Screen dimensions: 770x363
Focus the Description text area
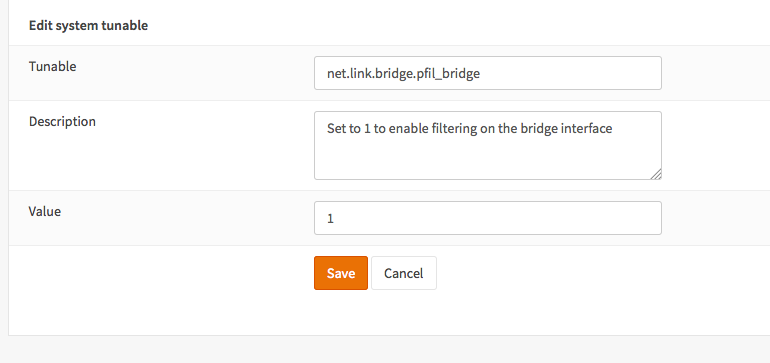[x=488, y=145]
